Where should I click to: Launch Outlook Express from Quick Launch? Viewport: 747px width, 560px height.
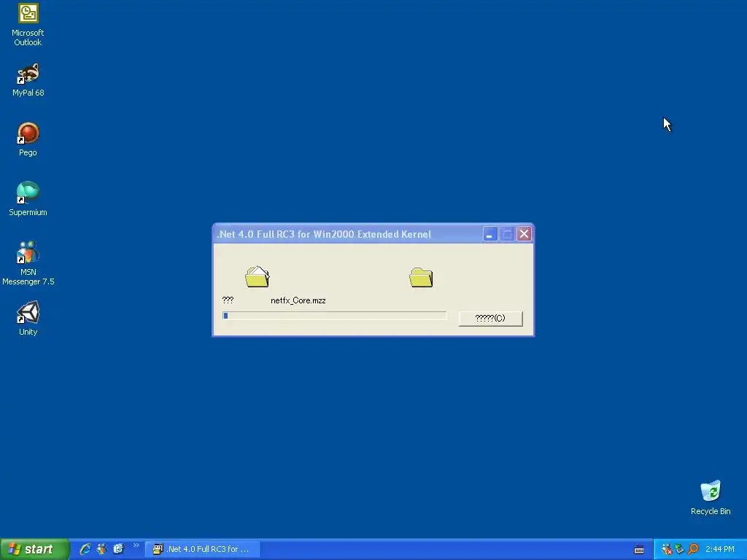coord(118,549)
